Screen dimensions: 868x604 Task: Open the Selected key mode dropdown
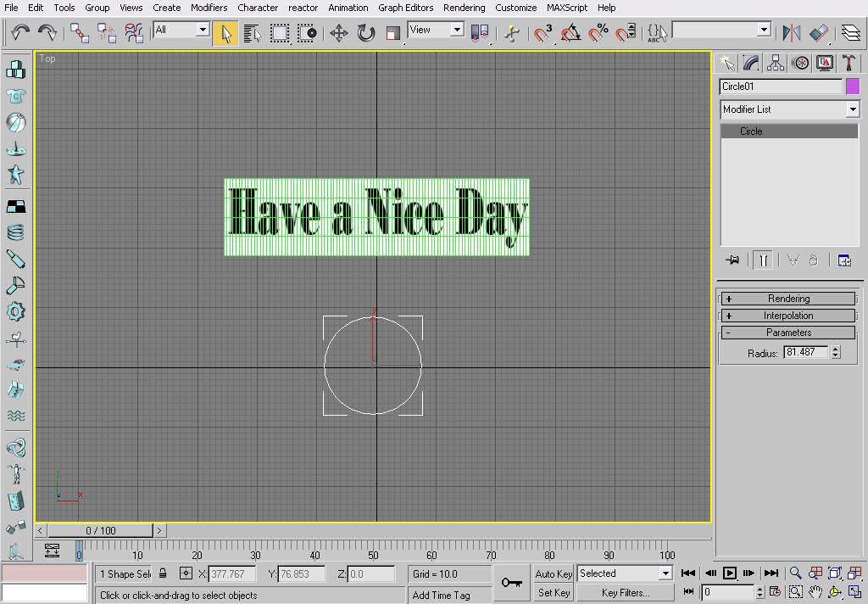pyautogui.click(x=665, y=573)
